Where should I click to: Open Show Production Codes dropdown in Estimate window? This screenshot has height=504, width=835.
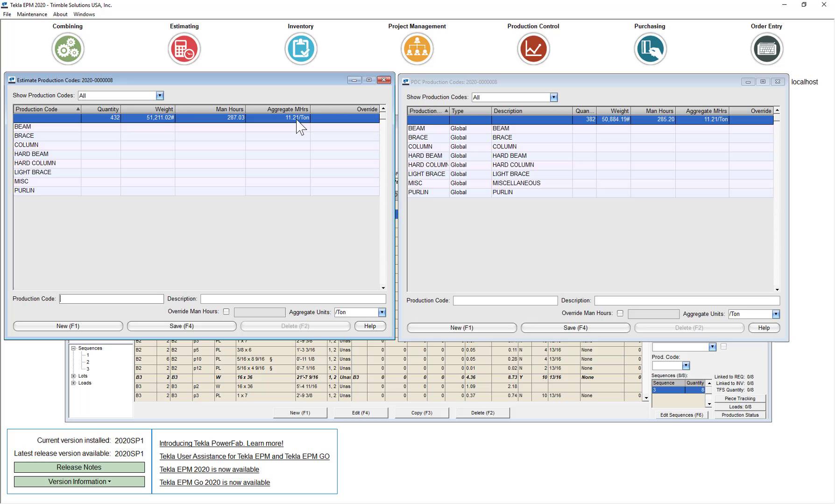coord(160,96)
